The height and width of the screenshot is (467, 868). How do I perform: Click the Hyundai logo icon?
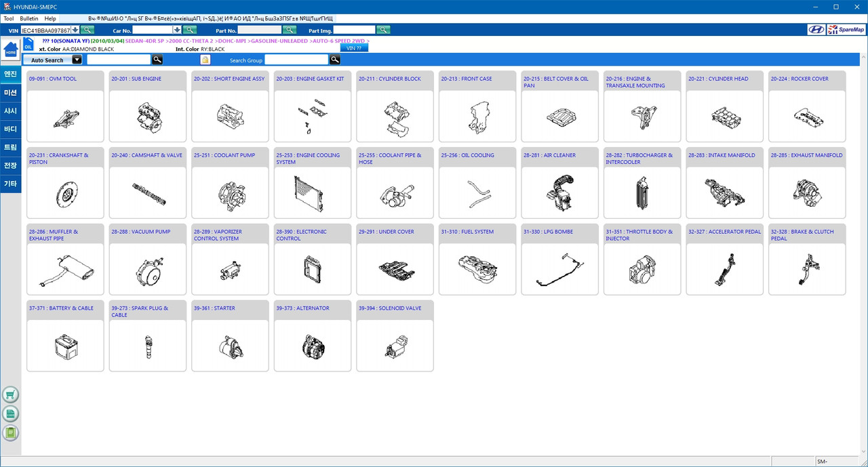[816, 30]
